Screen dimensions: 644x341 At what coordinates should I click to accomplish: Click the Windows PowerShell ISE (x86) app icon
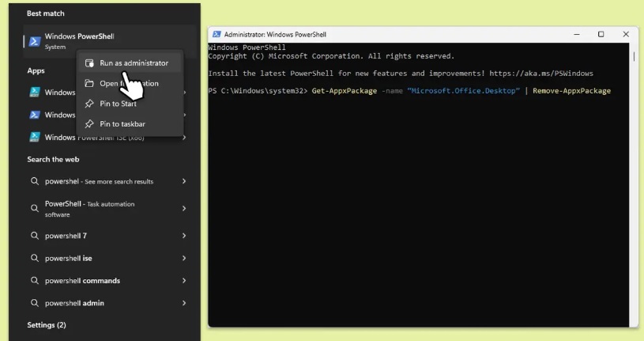(34, 137)
